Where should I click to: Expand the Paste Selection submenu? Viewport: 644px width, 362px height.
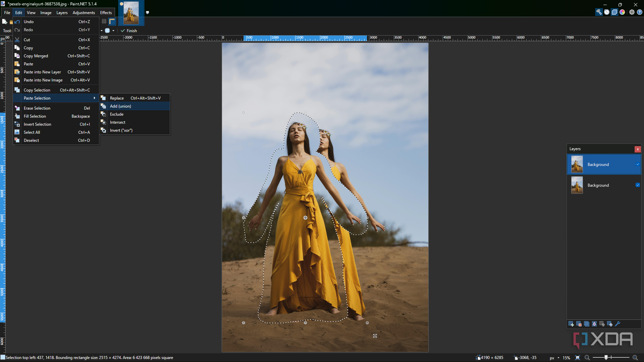56,98
